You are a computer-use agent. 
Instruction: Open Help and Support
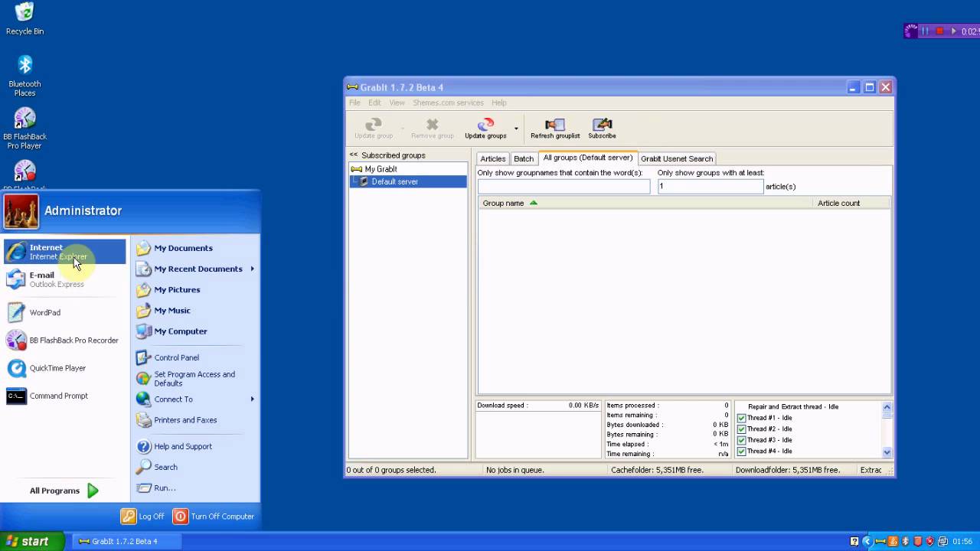[174, 446]
